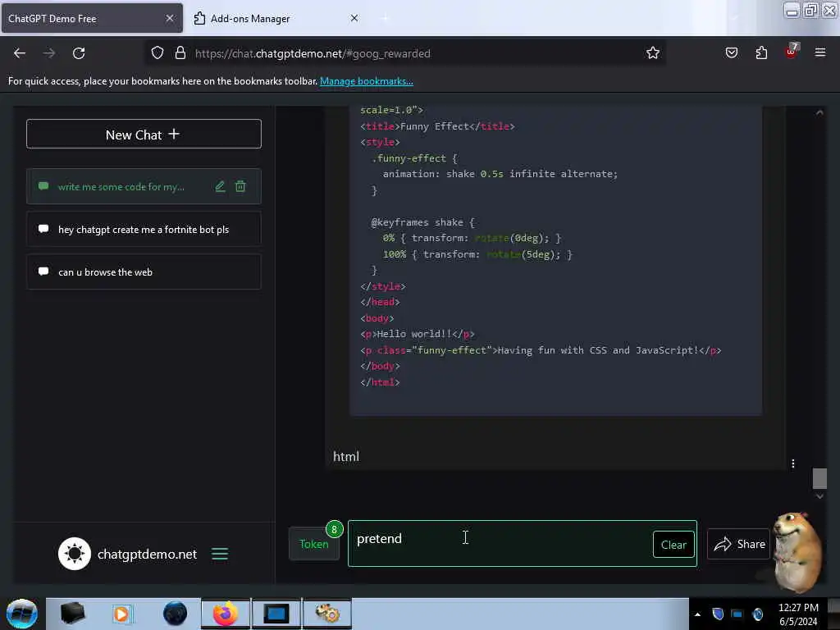This screenshot has width=840, height=630.
Task: Click the '@keyframes shake {' code line
Action: (x=422, y=222)
